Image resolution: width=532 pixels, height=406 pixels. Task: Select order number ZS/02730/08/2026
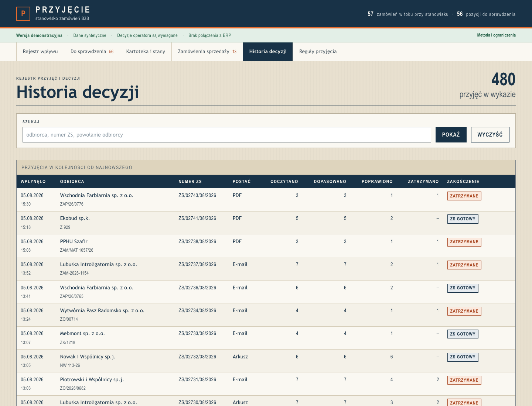197,403
